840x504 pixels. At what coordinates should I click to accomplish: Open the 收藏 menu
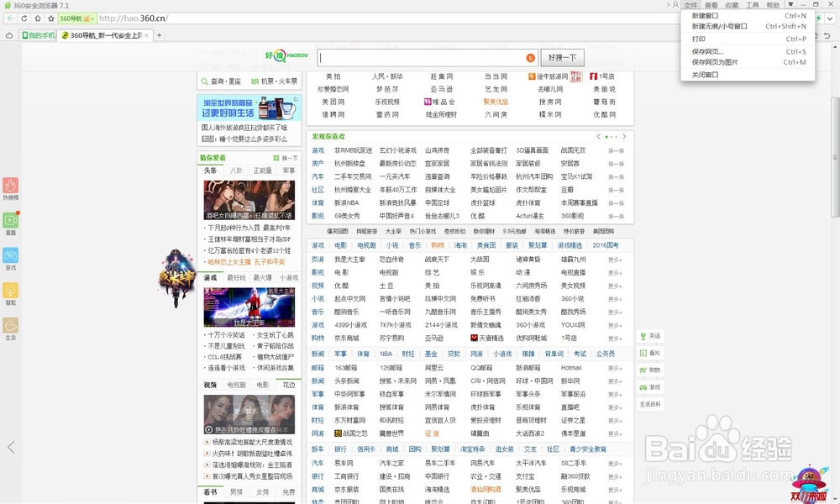coord(732,5)
